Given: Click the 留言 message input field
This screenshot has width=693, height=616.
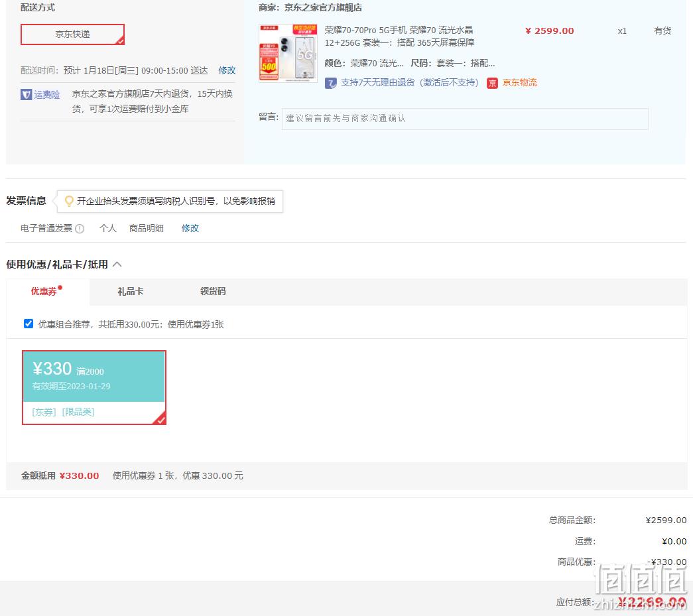Looking at the screenshot, I should pos(465,119).
